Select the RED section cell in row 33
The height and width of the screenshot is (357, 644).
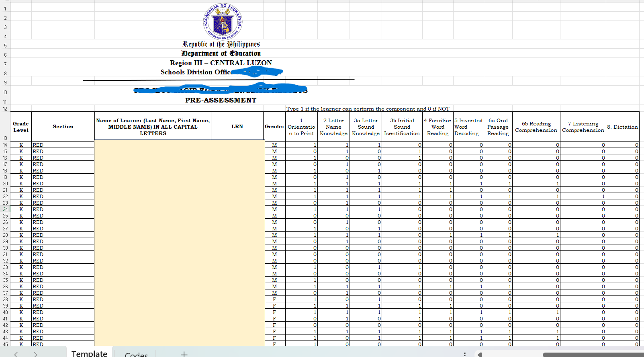[x=63, y=267]
